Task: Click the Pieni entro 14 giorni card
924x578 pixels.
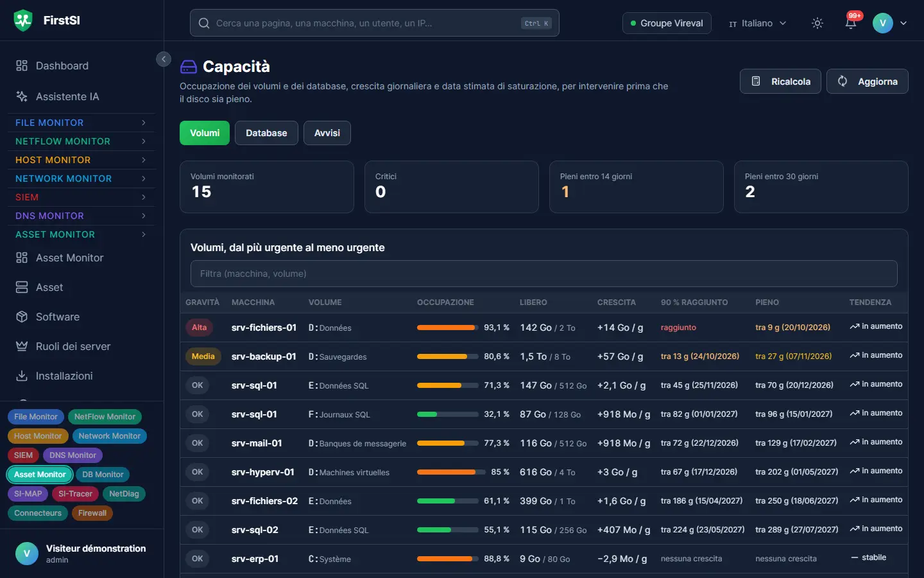Action: pos(637,187)
